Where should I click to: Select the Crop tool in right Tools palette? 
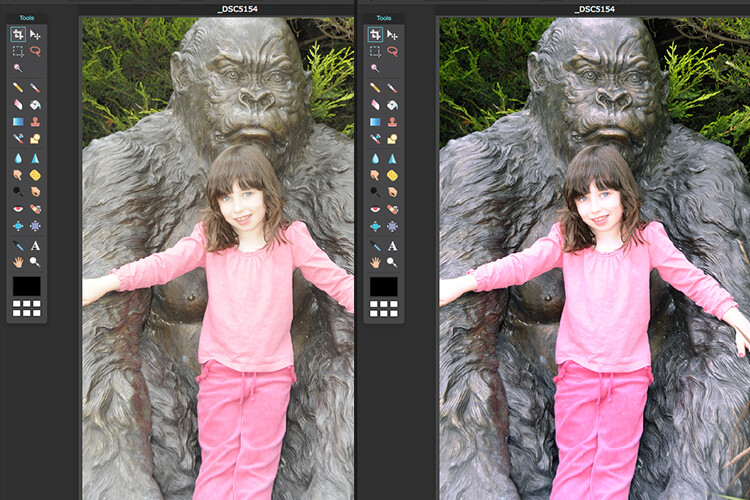point(375,34)
